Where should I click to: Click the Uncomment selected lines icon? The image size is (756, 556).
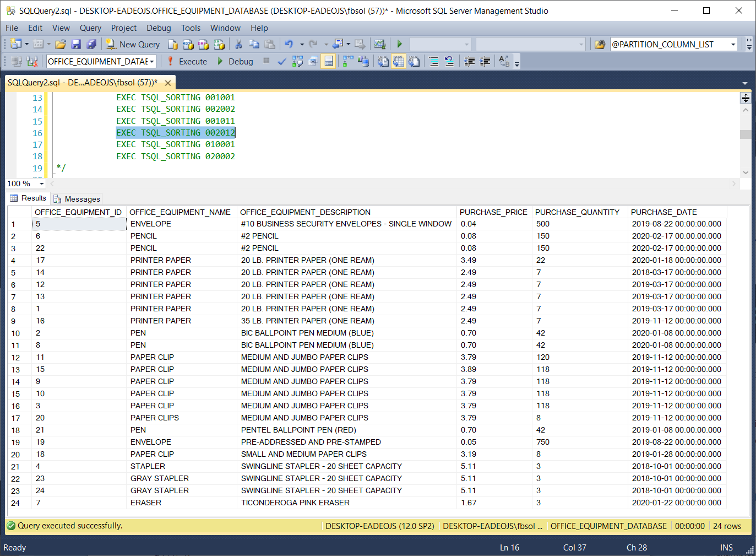[x=449, y=61]
